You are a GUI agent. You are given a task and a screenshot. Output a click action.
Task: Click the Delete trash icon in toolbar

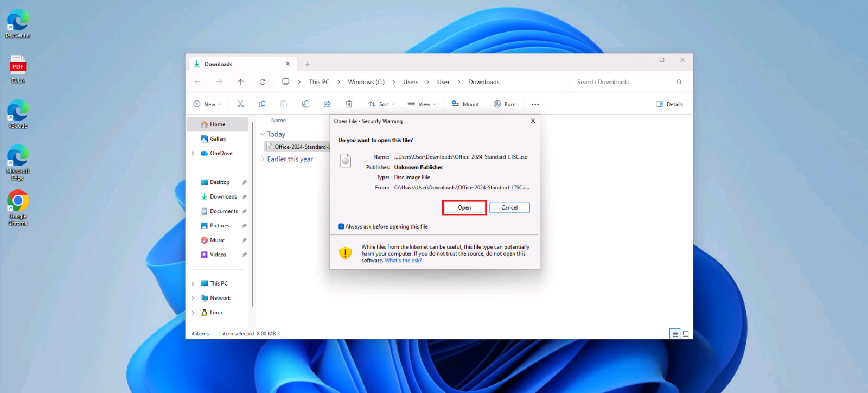[349, 104]
